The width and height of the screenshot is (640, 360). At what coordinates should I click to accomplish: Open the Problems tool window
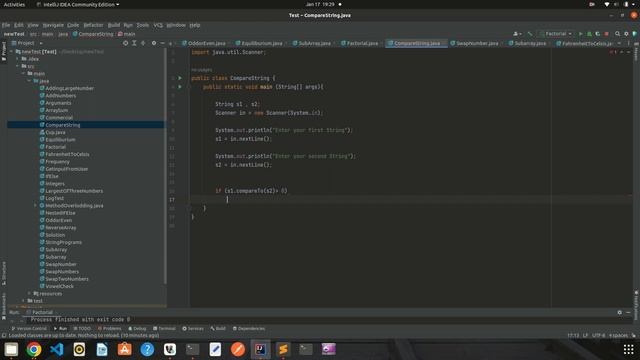[x=109, y=329]
